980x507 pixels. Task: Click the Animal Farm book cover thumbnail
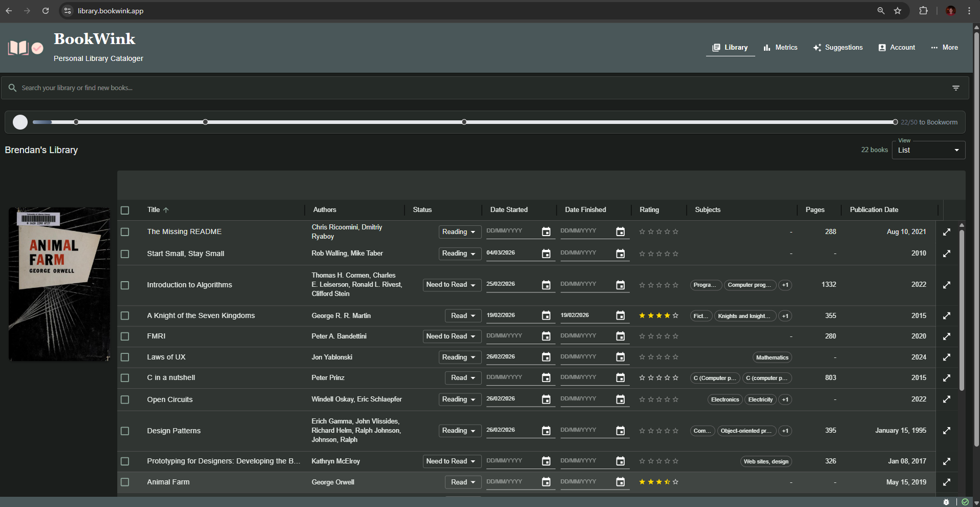click(59, 284)
